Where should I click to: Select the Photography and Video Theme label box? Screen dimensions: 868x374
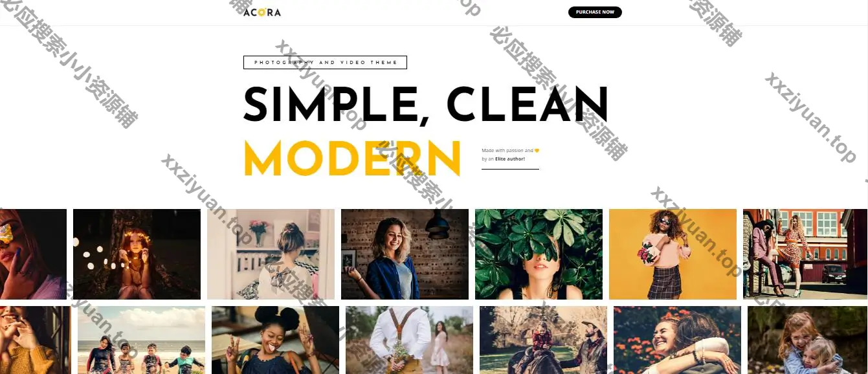(x=325, y=63)
